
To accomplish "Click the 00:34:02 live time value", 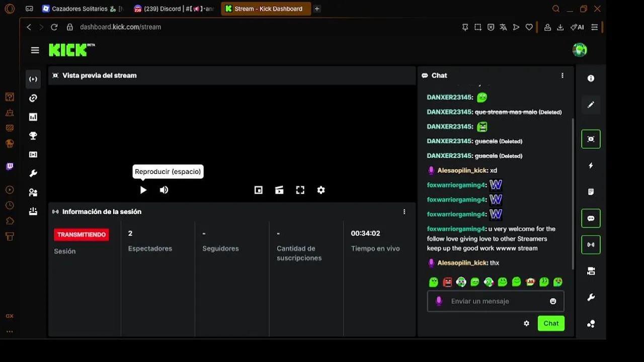I will point(365,233).
